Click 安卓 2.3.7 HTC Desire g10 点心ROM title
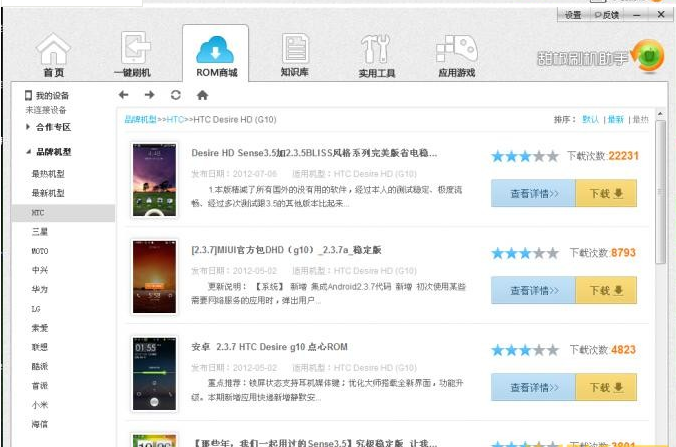Viewport: 676px width, 447px height. click(269, 347)
